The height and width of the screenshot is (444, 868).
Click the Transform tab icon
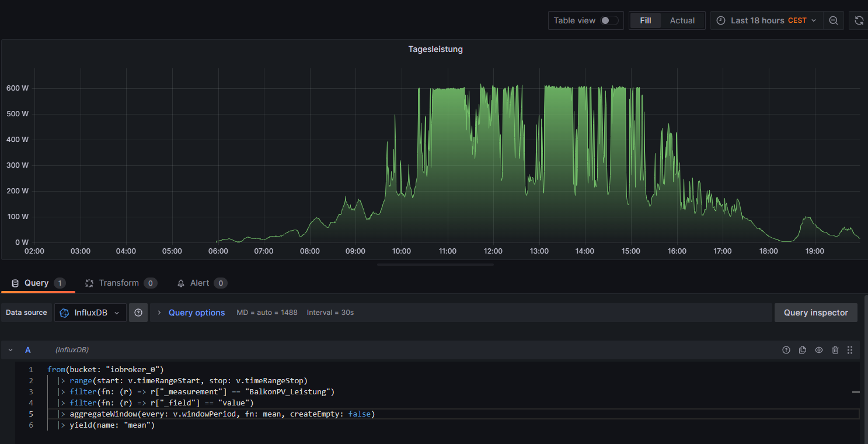click(x=89, y=283)
